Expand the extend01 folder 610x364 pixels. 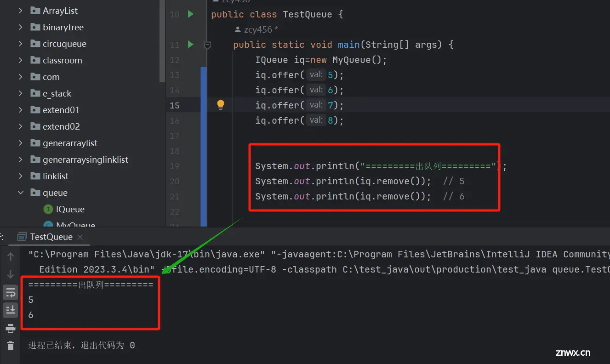point(20,110)
